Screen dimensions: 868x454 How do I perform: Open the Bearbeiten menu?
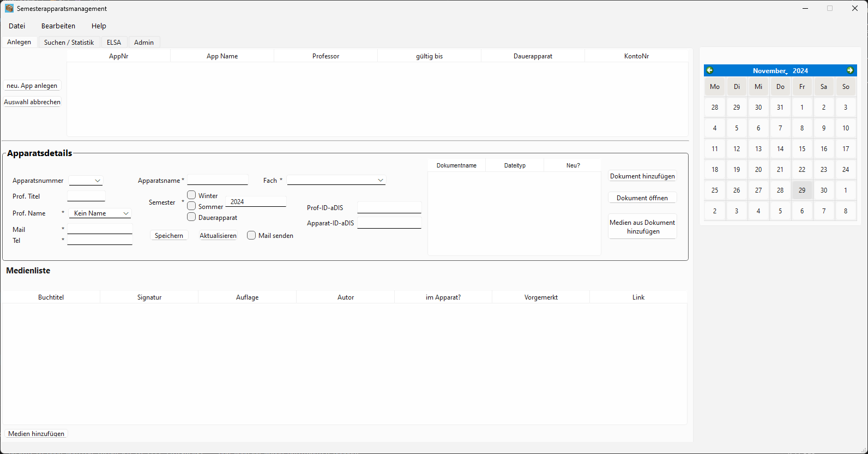58,26
